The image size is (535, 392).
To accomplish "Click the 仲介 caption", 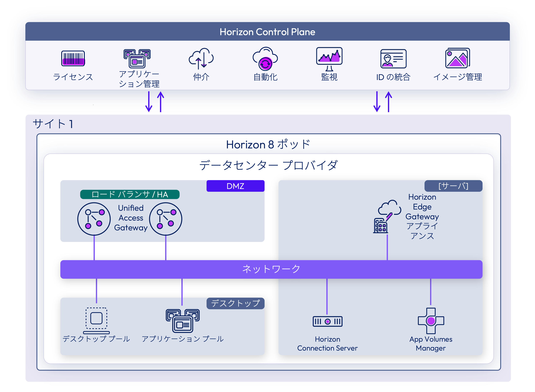I will pos(201,77).
